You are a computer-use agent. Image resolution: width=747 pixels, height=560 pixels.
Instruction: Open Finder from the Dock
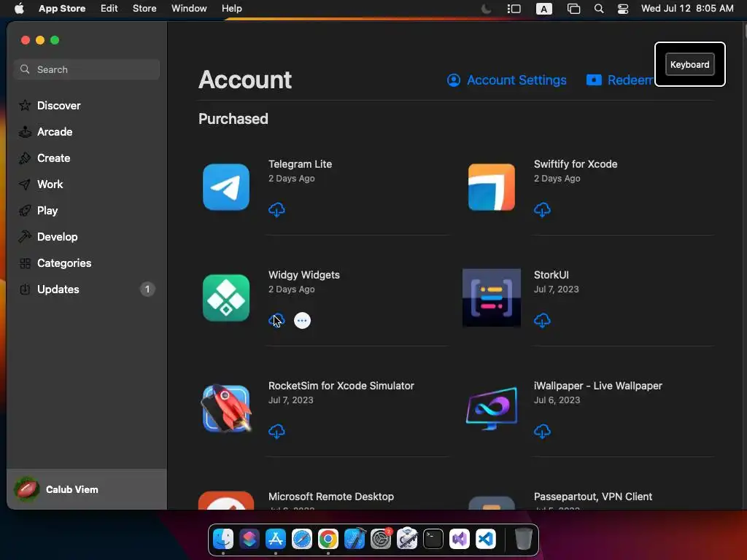point(223,539)
